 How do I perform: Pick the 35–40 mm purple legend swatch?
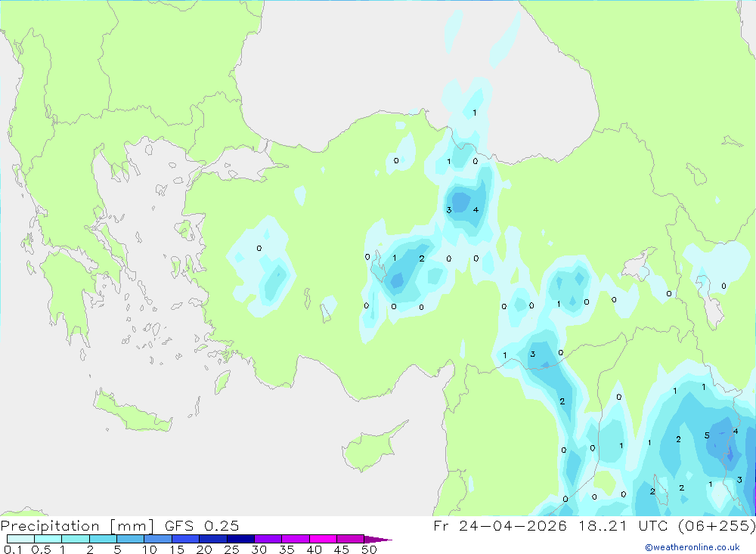296,539
